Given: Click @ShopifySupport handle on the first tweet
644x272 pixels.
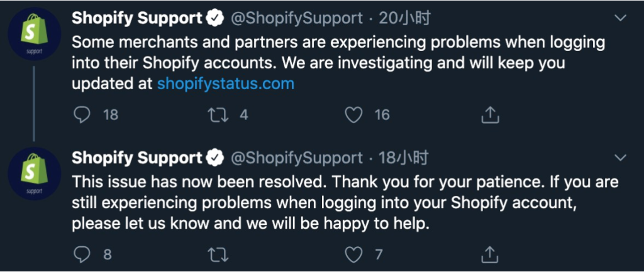Looking at the screenshot, I should pyautogui.click(x=297, y=19).
